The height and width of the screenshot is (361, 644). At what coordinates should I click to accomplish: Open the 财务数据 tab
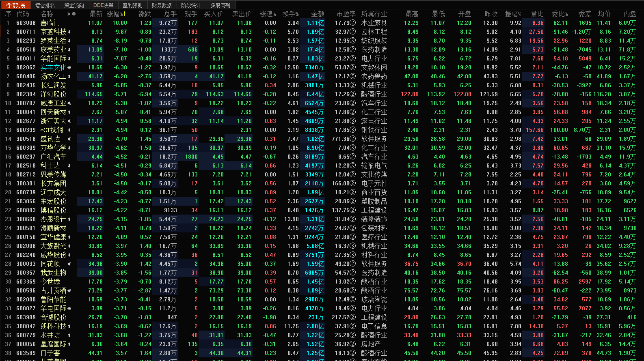click(162, 5)
